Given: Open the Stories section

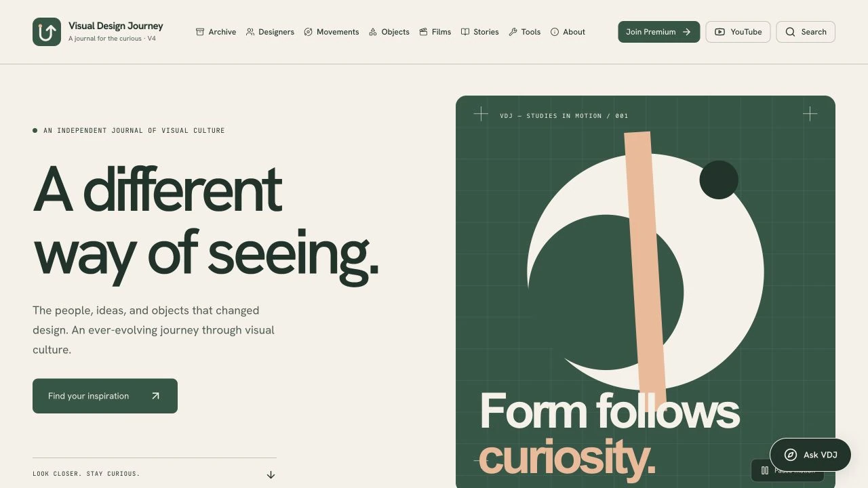Looking at the screenshot, I should 479,32.
